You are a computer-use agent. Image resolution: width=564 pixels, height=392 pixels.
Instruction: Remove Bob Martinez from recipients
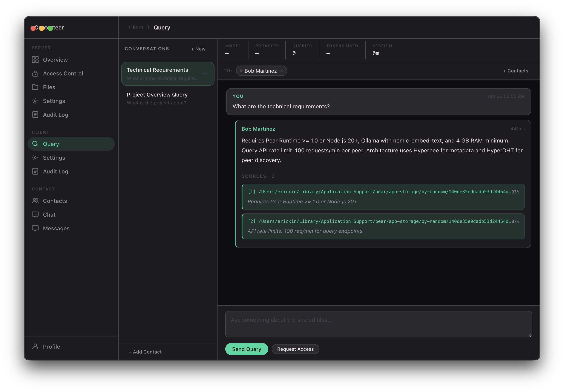click(x=282, y=71)
